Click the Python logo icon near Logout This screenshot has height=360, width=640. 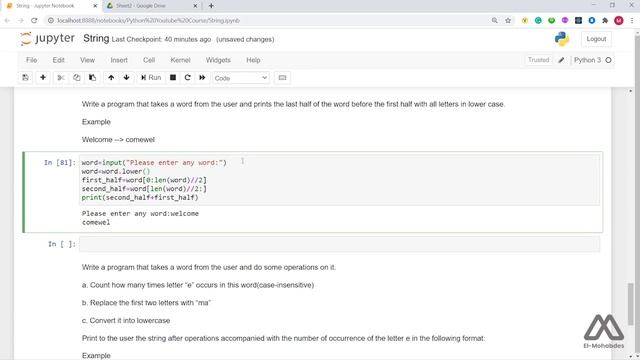(562, 39)
